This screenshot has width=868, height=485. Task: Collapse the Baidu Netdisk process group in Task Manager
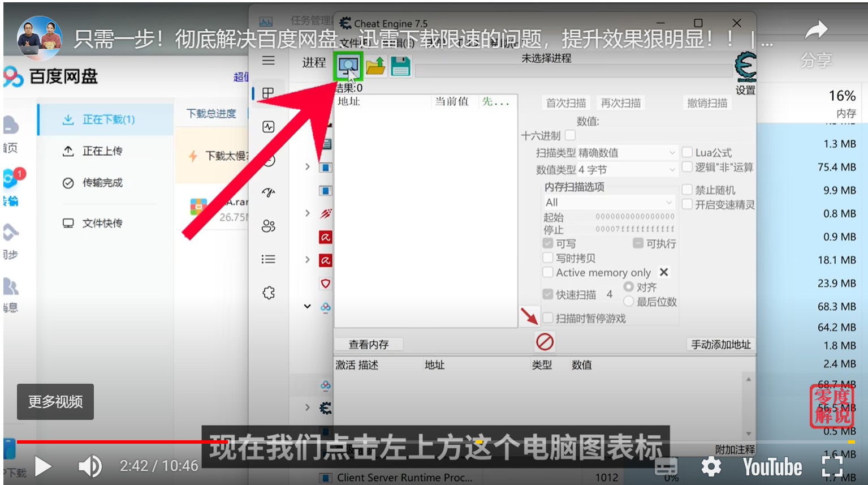pyautogui.click(x=307, y=307)
